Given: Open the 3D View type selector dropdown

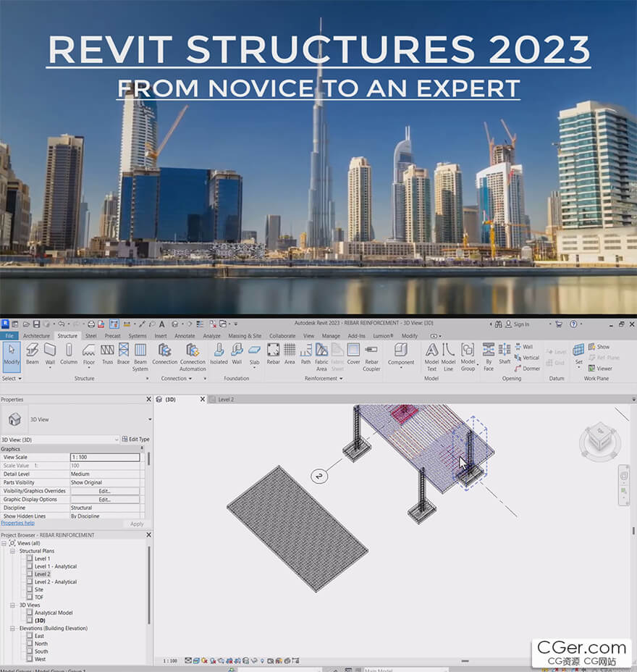Looking at the screenshot, I should tap(150, 419).
